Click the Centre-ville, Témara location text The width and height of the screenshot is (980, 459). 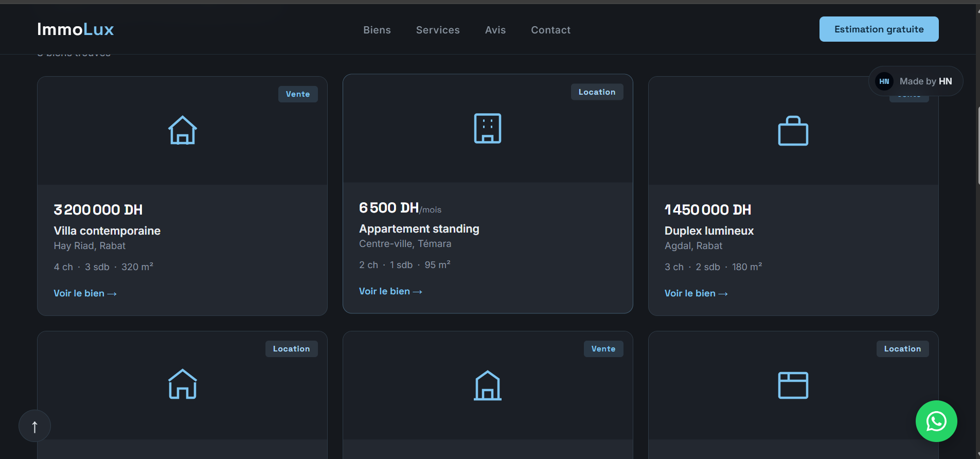tap(405, 244)
